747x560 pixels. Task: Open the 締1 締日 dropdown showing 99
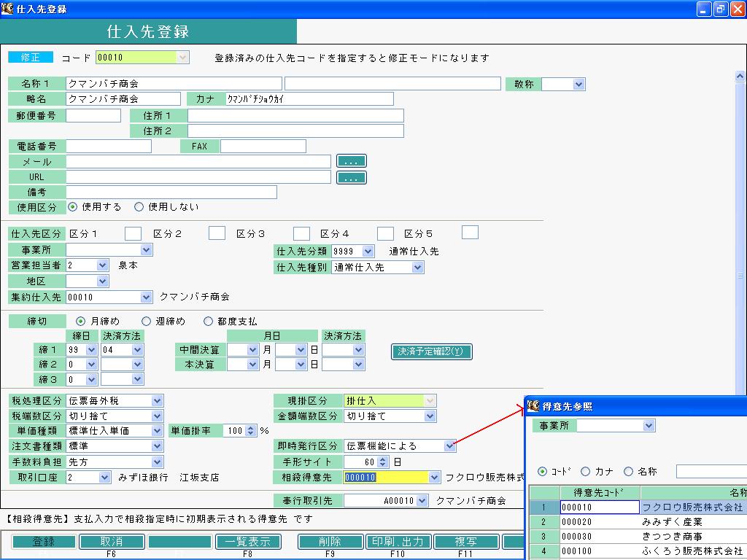point(91,349)
